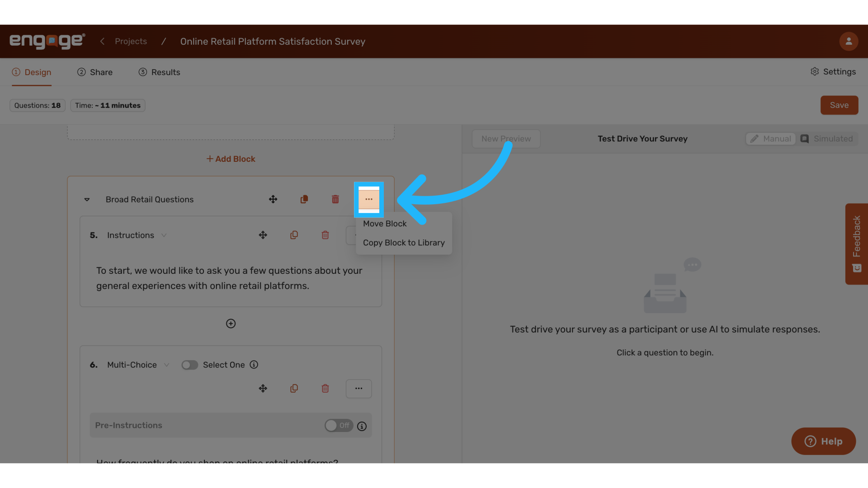This screenshot has height=488, width=868.
Task: Duplicate question 5 Instructions
Action: 294,235
